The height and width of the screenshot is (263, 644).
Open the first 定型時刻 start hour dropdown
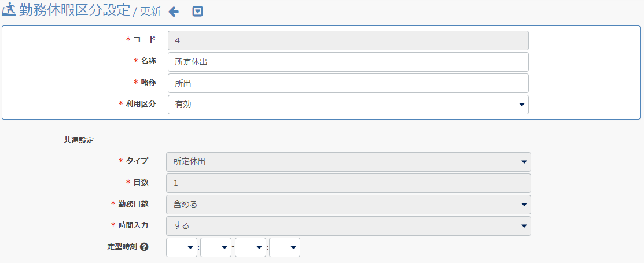tap(182, 247)
